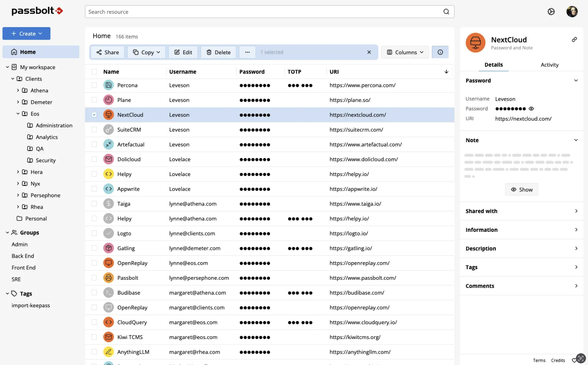
Task: Click the Passbolt resource icon
Action: coord(109,278)
